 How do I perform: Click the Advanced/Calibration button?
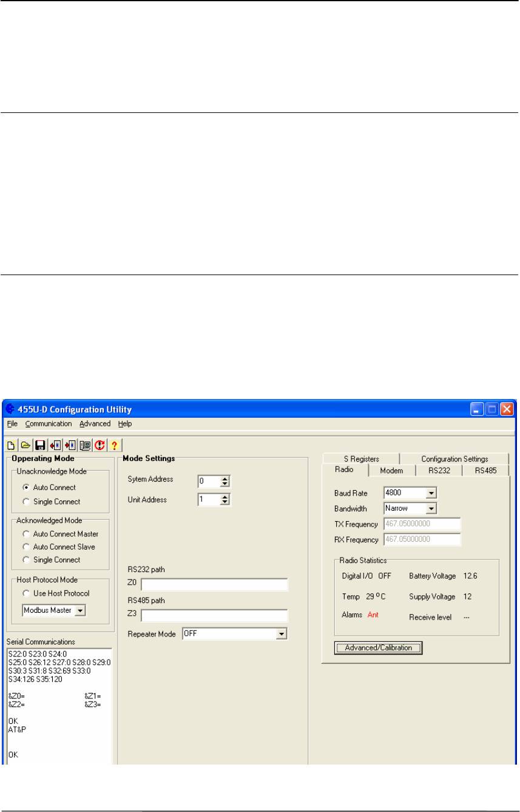[x=378, y=647]
